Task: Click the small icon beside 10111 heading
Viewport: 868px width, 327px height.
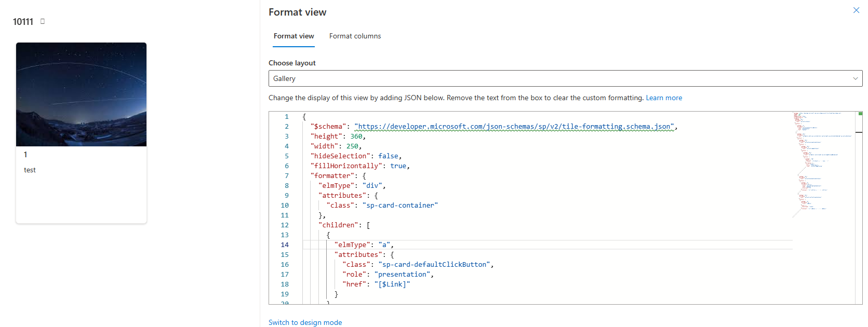Action: coord(43,21)
